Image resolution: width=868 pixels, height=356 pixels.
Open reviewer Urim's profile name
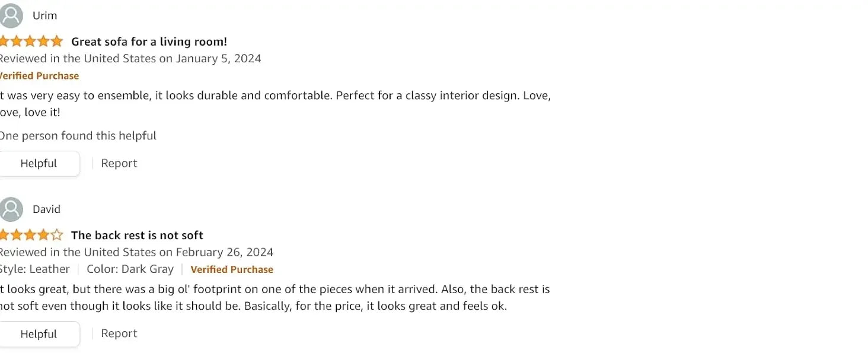(45, 15)
